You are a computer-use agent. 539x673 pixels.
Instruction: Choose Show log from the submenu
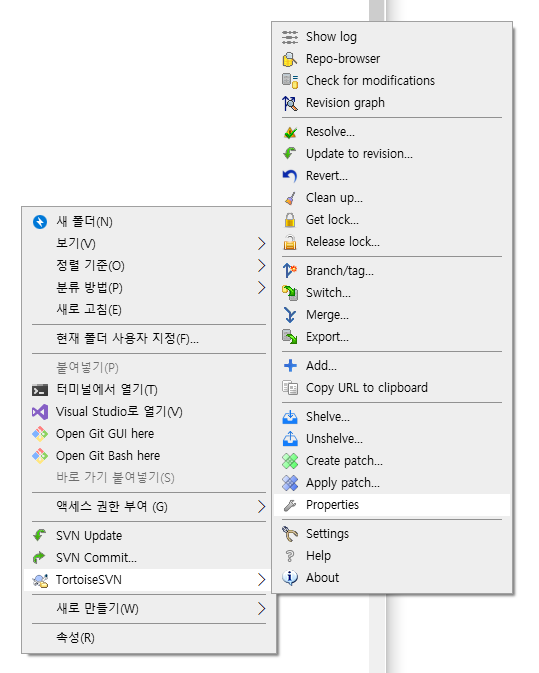[x=392, y=37]
